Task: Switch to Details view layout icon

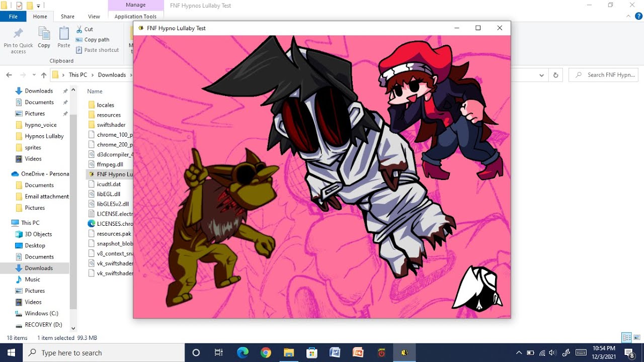Action: tap(626, 337)
